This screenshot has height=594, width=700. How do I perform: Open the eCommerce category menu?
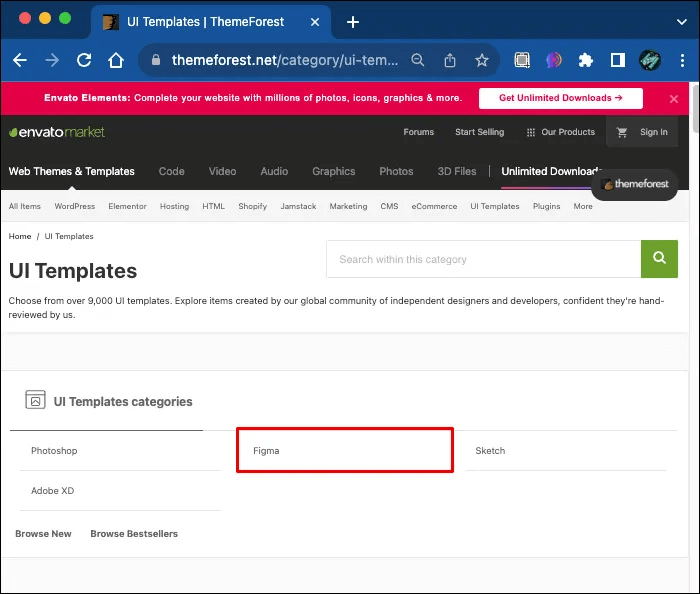[x=434, y=206]
